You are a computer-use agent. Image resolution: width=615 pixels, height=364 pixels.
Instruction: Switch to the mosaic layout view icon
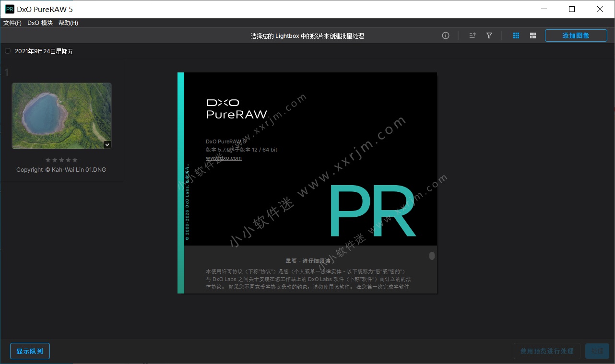(532, 35)
